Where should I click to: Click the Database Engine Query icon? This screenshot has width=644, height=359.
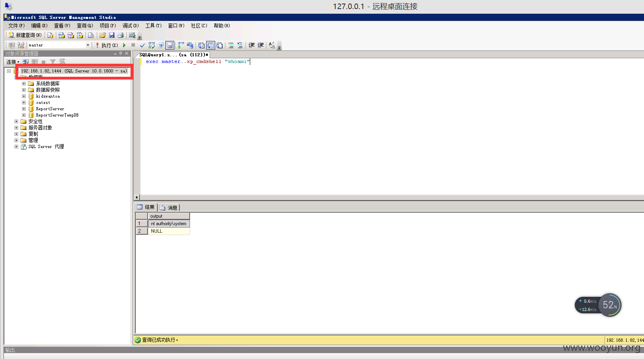point(50,35)
